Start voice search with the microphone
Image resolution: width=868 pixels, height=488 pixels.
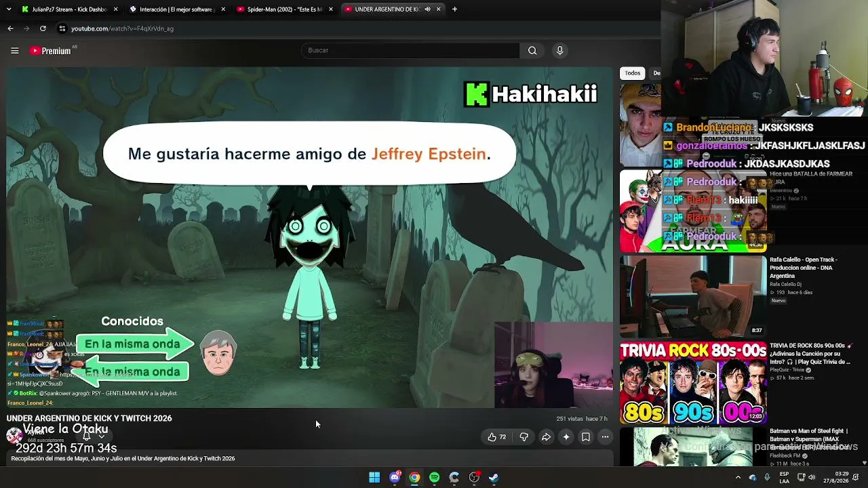pos(559,50)
